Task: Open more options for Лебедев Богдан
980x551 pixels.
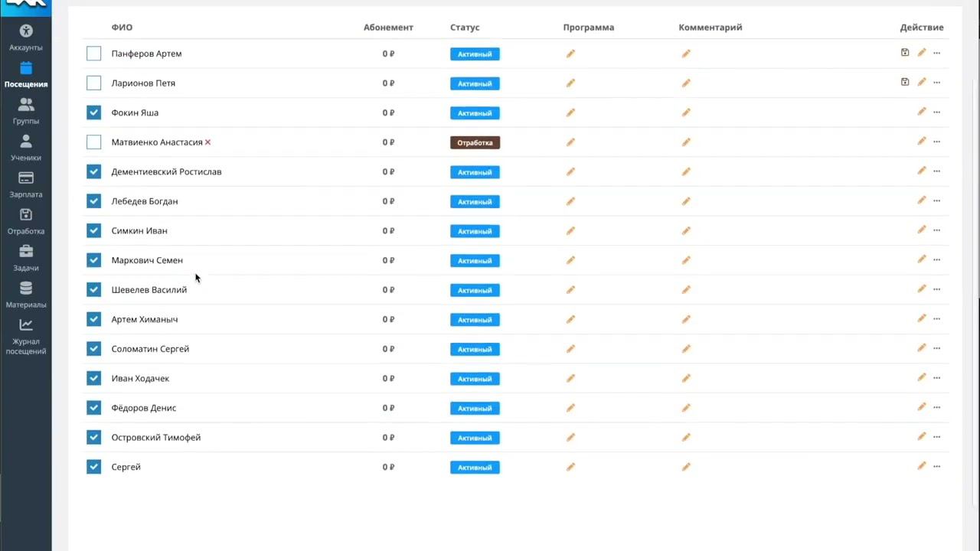Action: (x=936, y=201)
